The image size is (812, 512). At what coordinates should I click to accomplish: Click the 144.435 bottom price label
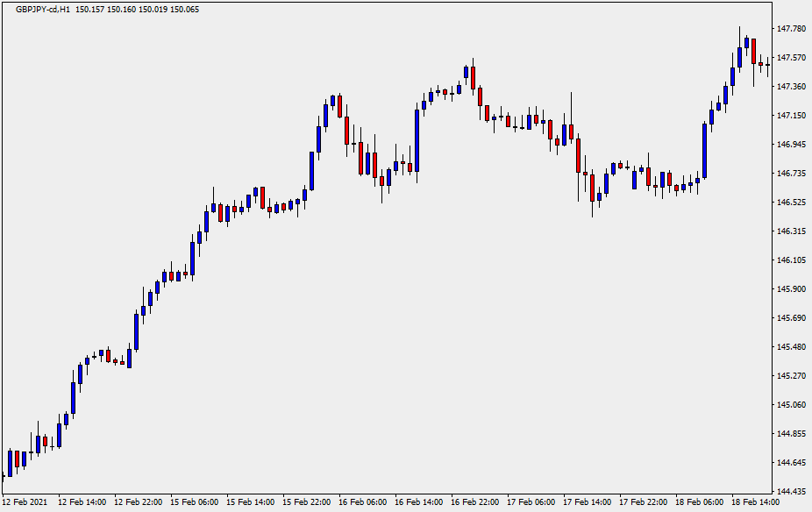(791, 492)
